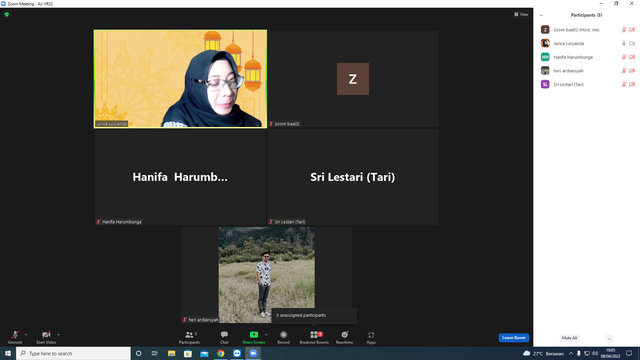640x360 pixels.
Task: Select heri ardiansyah's photo tile
Action: (267, 275)
